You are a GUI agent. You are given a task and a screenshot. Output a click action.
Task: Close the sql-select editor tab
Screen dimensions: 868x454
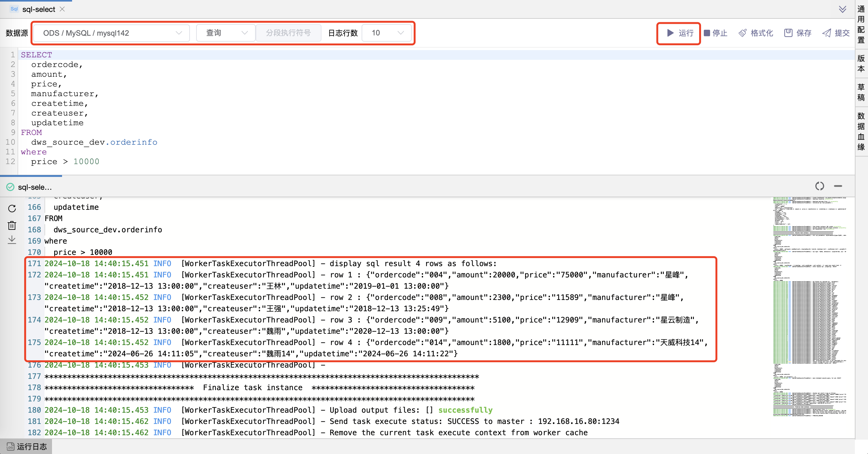coord(62,9)
